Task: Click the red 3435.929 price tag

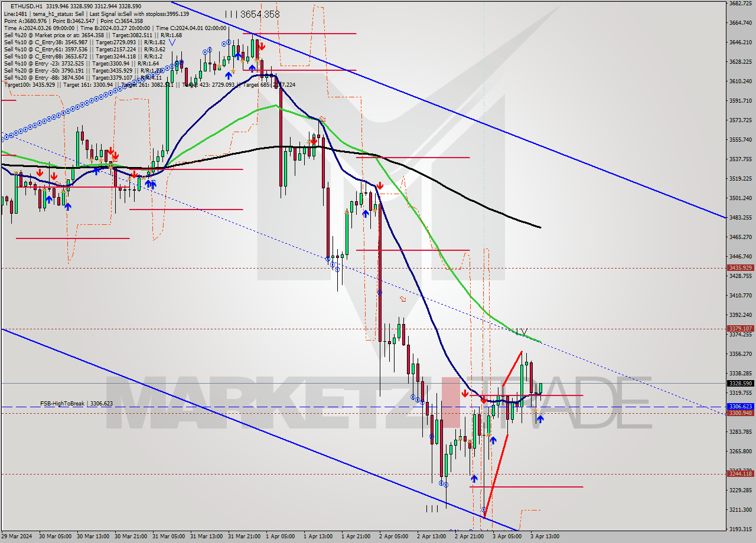Action: (x=741, y=268)
